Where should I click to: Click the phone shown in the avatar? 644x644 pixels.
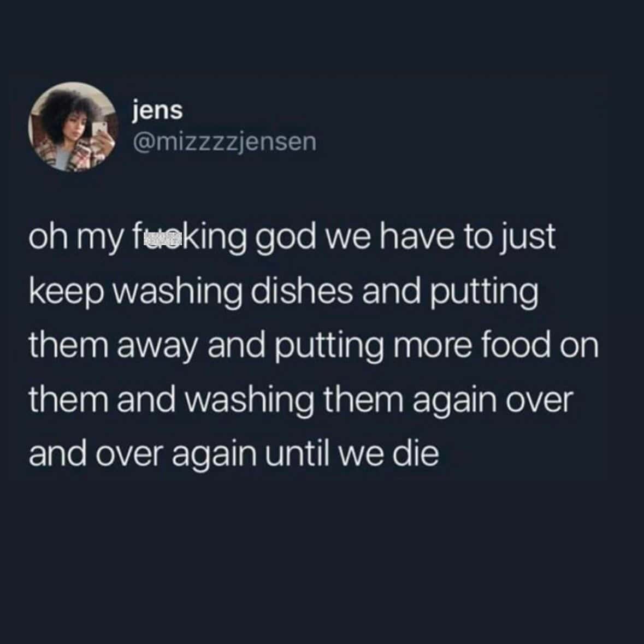pos(99,128)
